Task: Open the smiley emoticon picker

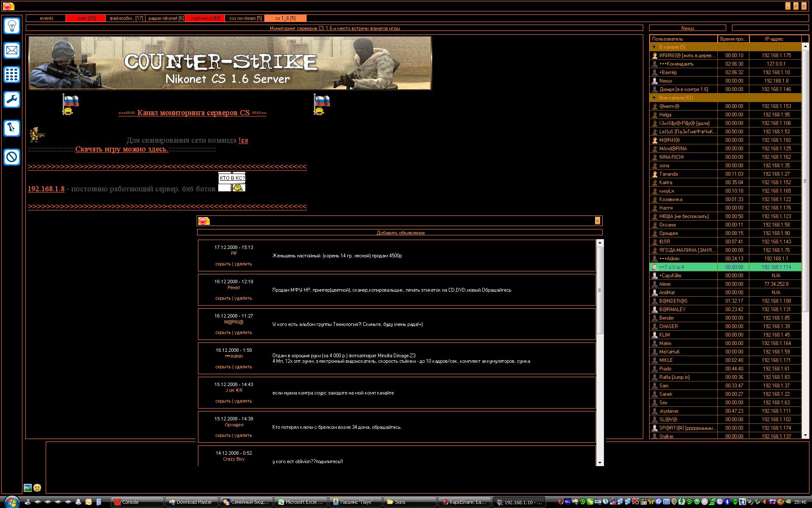Action: pyautogui.click(x=37, y=488)
